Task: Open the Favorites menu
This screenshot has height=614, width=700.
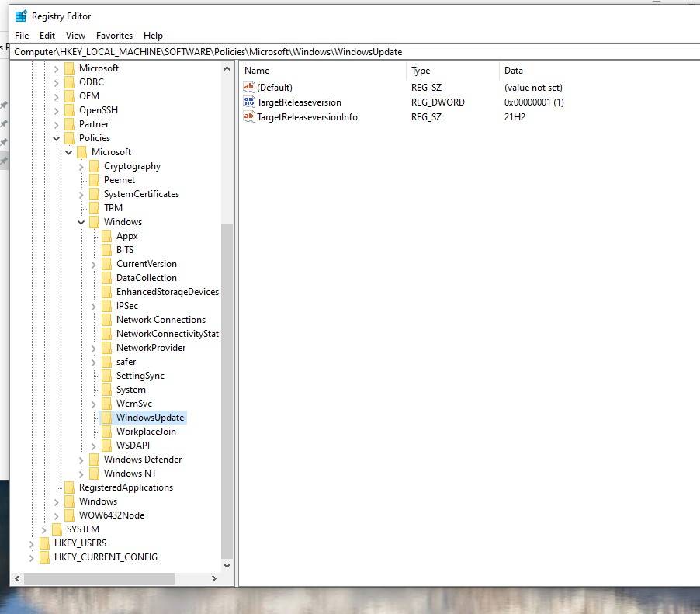Action: [114, 35]
